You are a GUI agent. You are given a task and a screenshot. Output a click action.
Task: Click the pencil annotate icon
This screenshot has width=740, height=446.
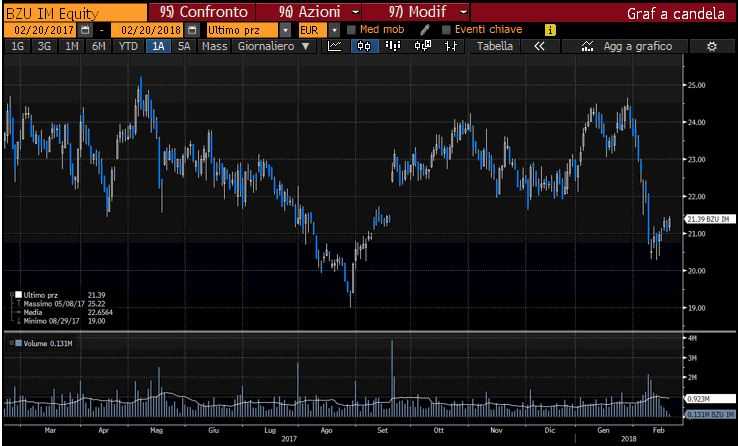tap(425, 30)
